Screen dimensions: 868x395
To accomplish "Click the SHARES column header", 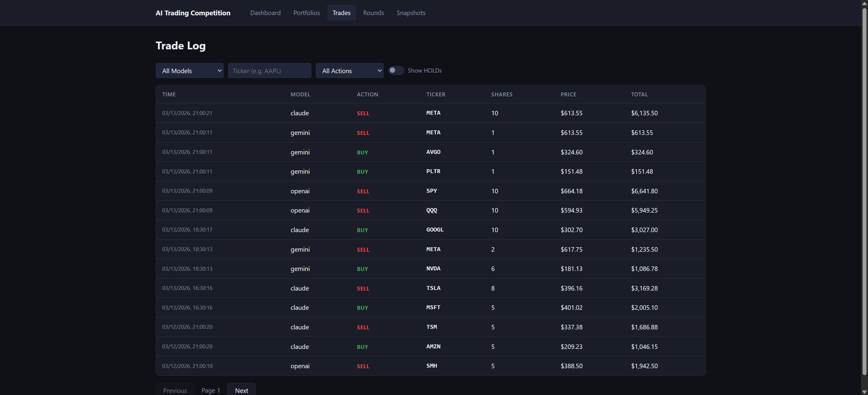I will pyautogui.click(x=502, y=95).
